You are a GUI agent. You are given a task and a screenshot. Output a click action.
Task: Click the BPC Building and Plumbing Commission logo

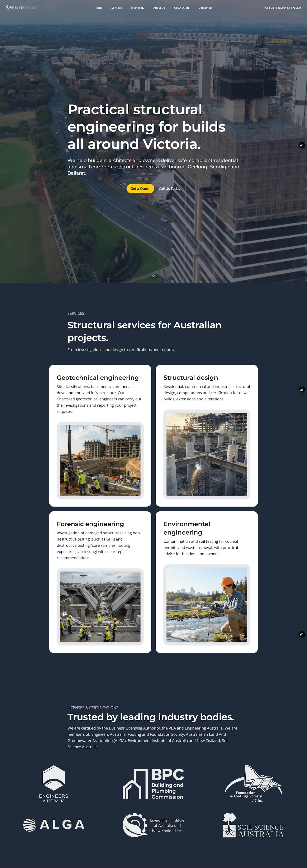pos(153,783)
